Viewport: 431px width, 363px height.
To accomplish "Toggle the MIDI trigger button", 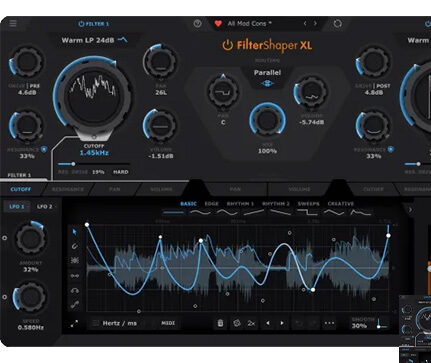I will [168, 323].
